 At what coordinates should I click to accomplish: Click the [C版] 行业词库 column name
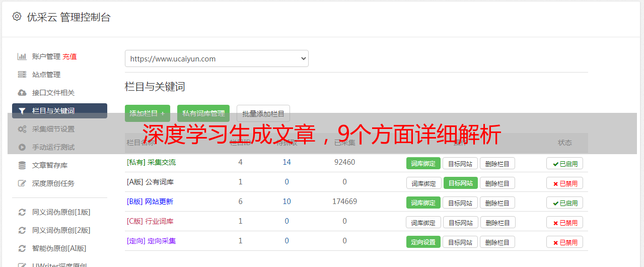pos(150,221)
